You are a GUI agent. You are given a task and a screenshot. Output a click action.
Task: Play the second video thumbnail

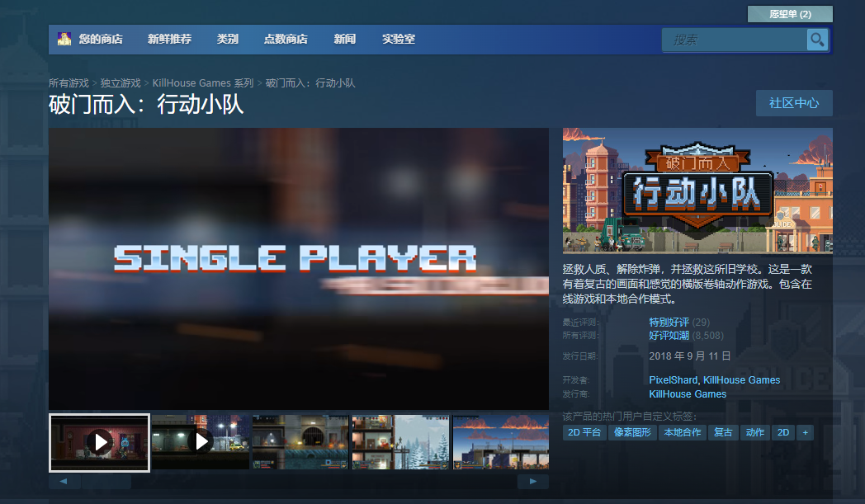coord(201,441)
